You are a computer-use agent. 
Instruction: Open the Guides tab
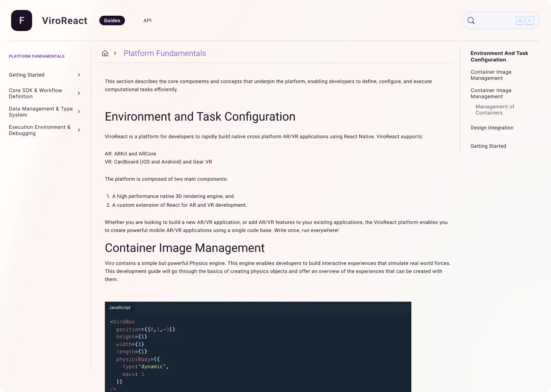(112, 21)
